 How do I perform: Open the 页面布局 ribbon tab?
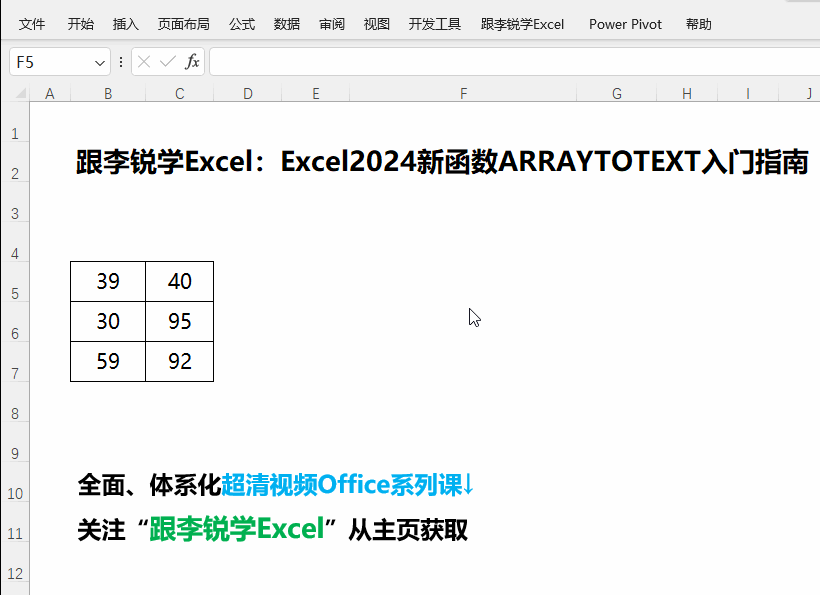[184, 24]
